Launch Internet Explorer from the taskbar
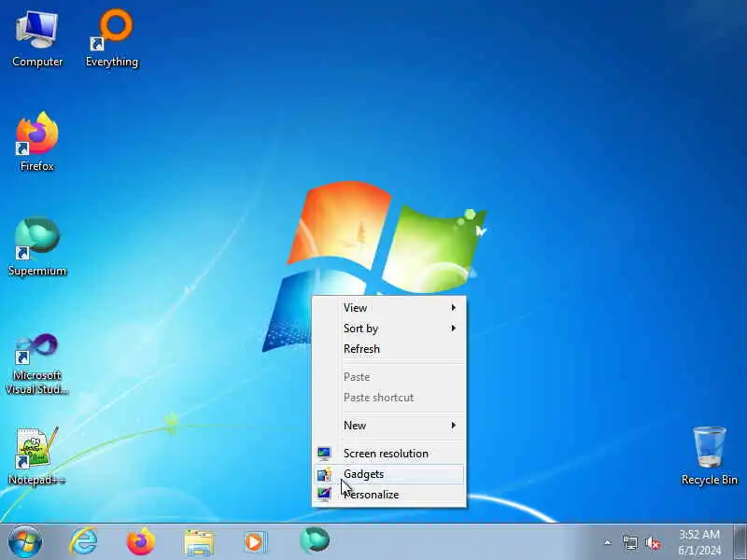 coord(83,542)
